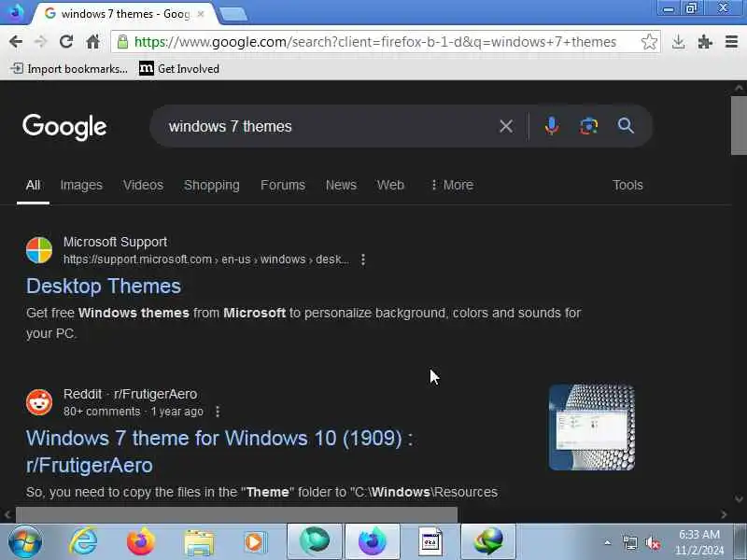Open Firefox from the taskbar
This screenshot has height=560, width=747.
point(141,542)
